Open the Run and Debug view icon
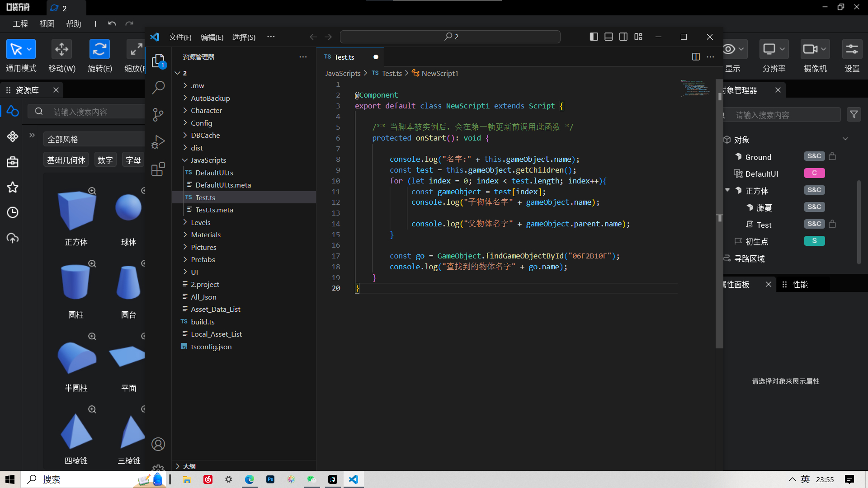Screen dimensions: 868x488 coord(158,142)
